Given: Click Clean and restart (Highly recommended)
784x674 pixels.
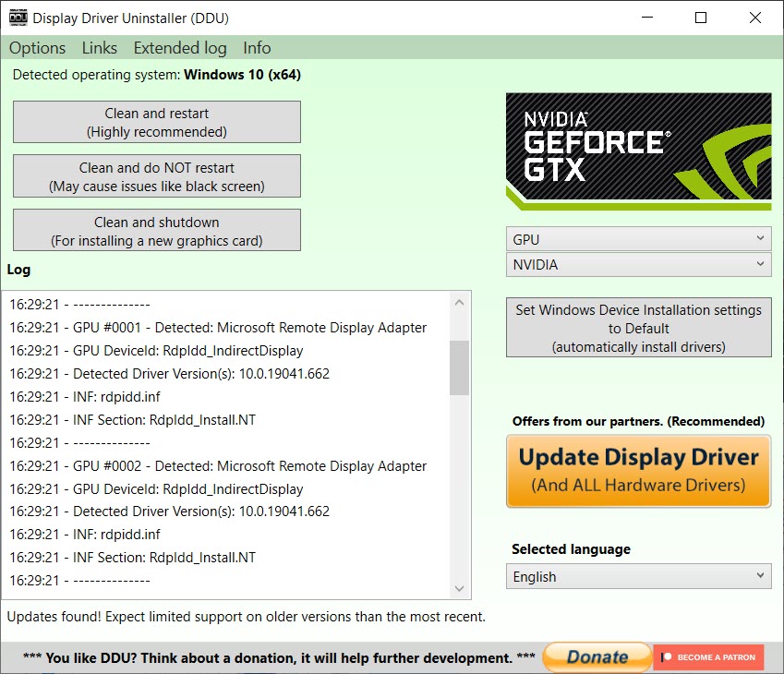Looking at the screenshot, I should click(156, 121).
